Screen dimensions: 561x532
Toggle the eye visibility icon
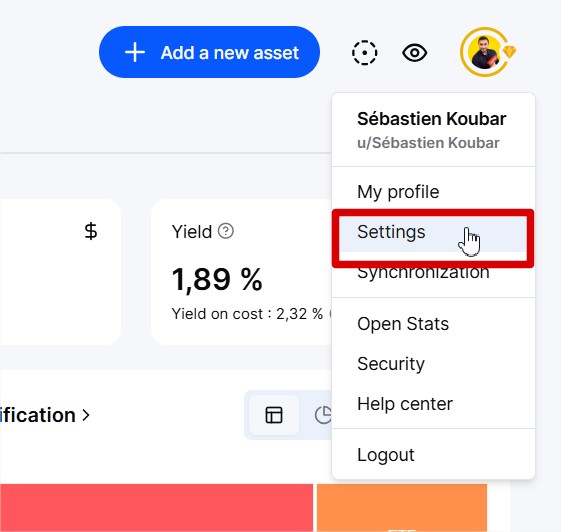point(414,53)
